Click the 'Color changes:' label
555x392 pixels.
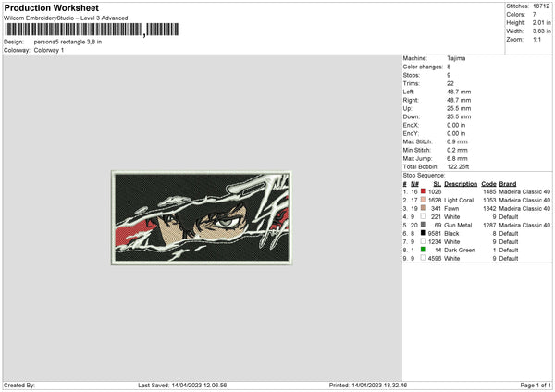point(423,67)
